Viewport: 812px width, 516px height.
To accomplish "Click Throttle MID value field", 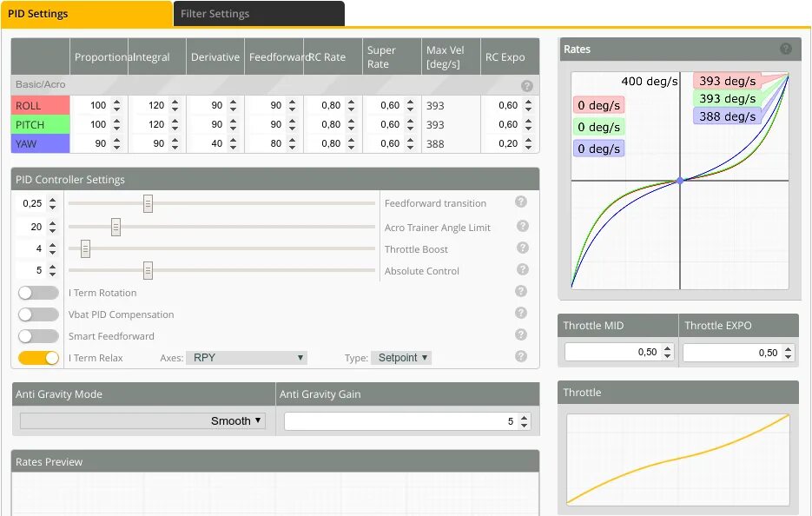I will pyautogui.click(x=618, y=353).
